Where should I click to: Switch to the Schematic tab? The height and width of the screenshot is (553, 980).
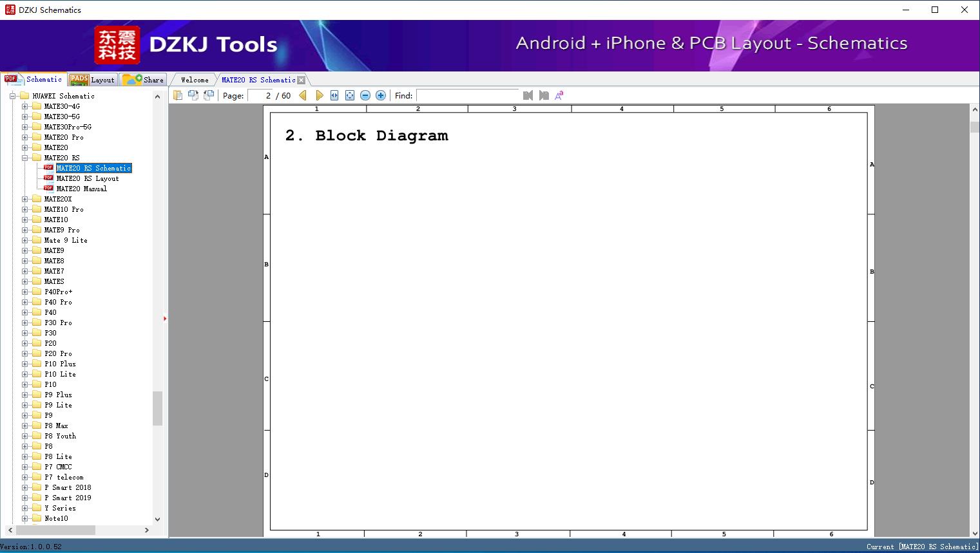pyautogui.click(x=34, y=79)
